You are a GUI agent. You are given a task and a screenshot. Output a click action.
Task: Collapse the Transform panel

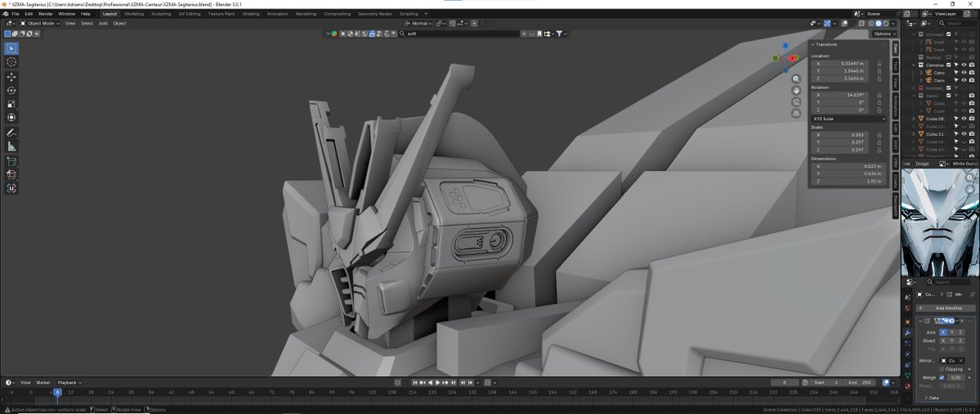pyautogui.click(x=813, y=44)
